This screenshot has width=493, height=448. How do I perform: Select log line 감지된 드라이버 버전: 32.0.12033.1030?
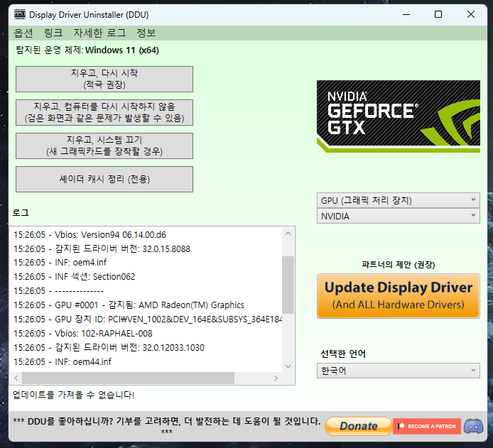pyautogui.click(x=109, y=347)
